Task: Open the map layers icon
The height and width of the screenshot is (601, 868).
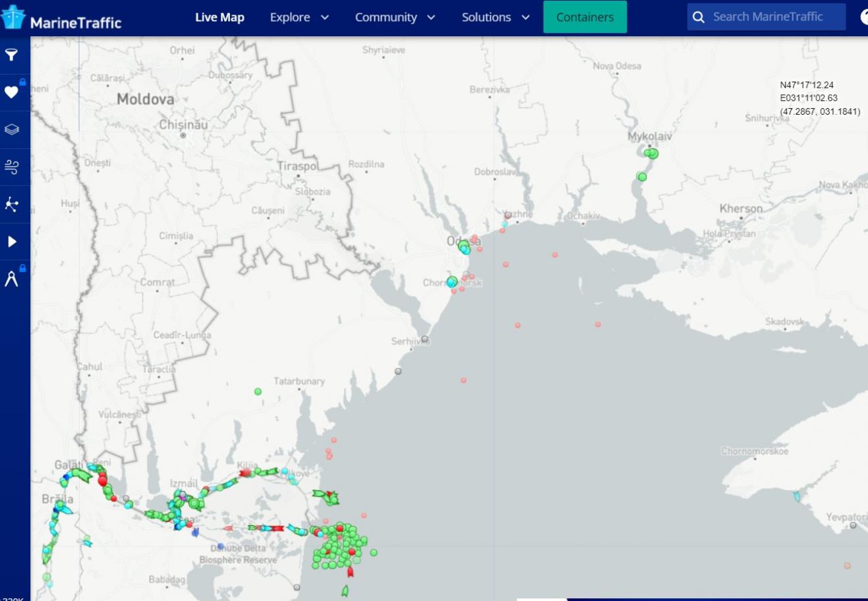Action: (12, 130)
